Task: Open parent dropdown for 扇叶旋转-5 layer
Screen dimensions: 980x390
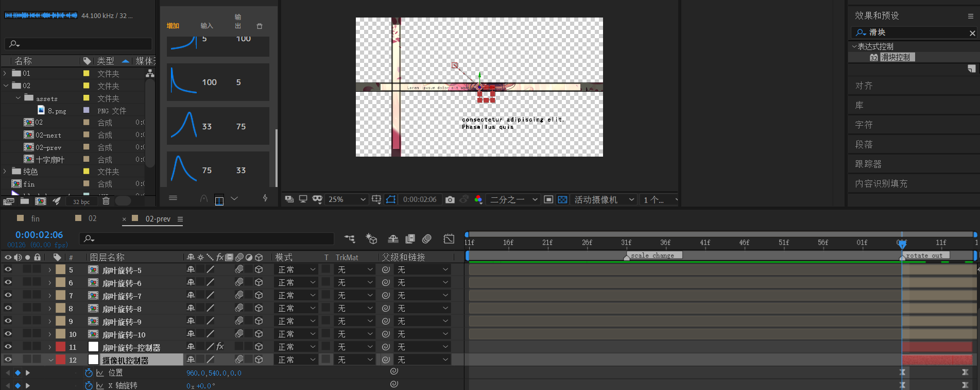Action: coord(422,269)
